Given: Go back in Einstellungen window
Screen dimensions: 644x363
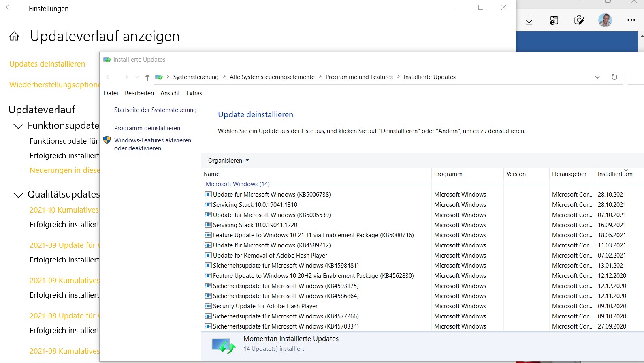Looking at the screenshot, I should 9,7.
